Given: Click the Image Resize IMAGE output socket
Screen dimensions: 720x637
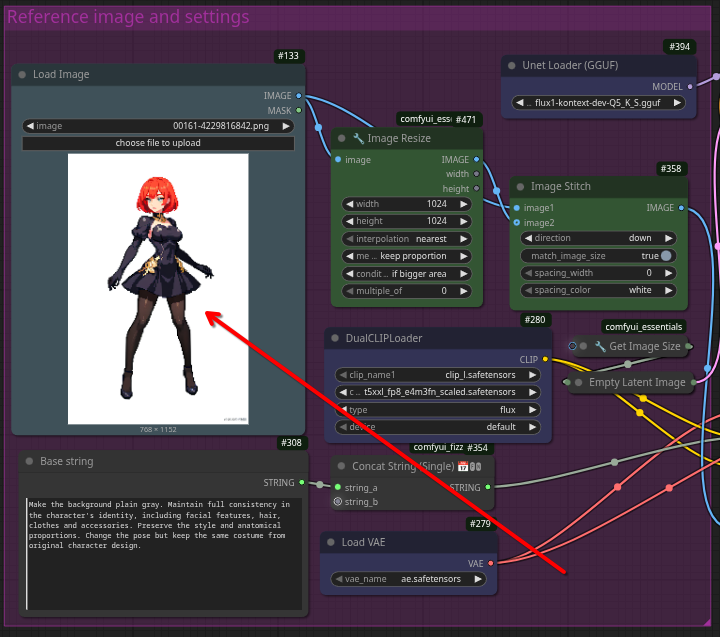Looking at the screenshot, I should tap(476, 159).
